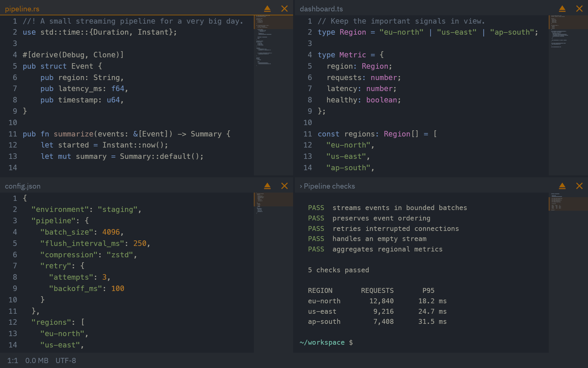Click the REQUESTS column header in terminal
This screenshot has height=368, width=588.
[377, 291]
